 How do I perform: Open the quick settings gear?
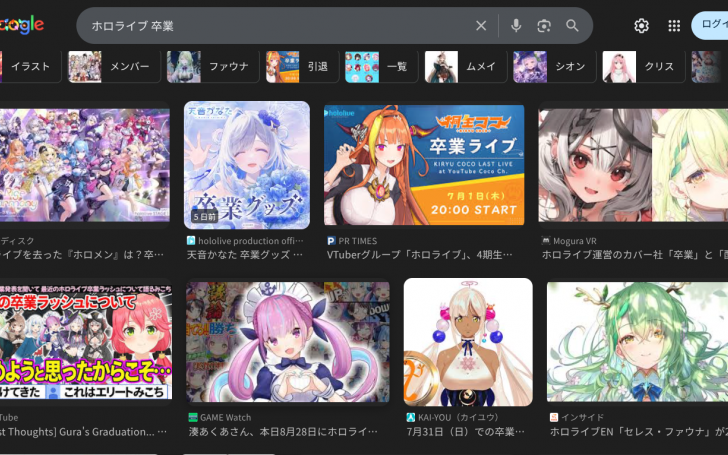tap(641, 26)
